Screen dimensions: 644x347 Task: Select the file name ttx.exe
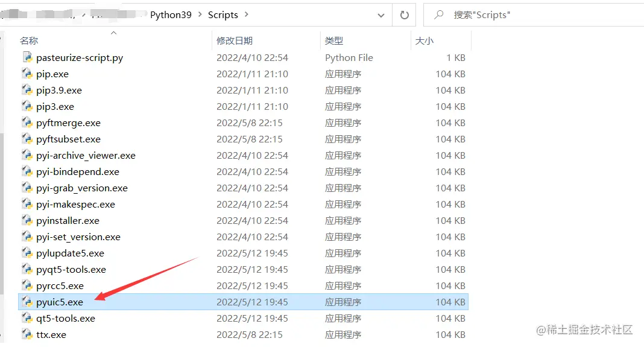(x=51, y=335)
